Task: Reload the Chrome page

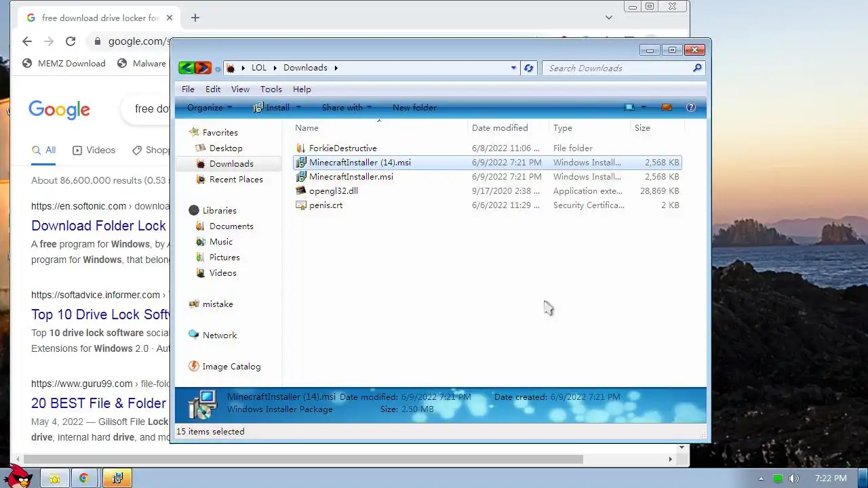Action: 70,41
